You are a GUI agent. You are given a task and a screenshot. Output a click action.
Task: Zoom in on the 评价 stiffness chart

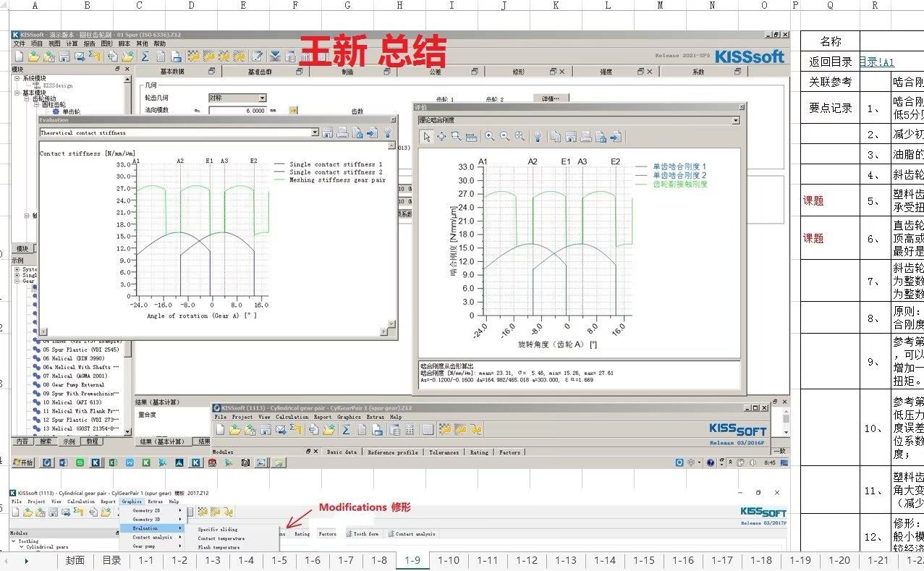490,136
